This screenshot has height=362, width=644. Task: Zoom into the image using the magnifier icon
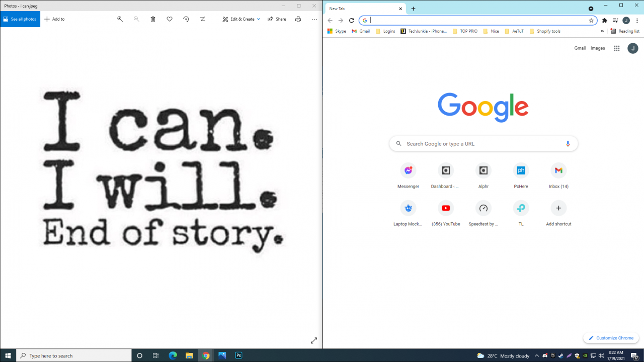pyautogui.click(x=120, y=19)
